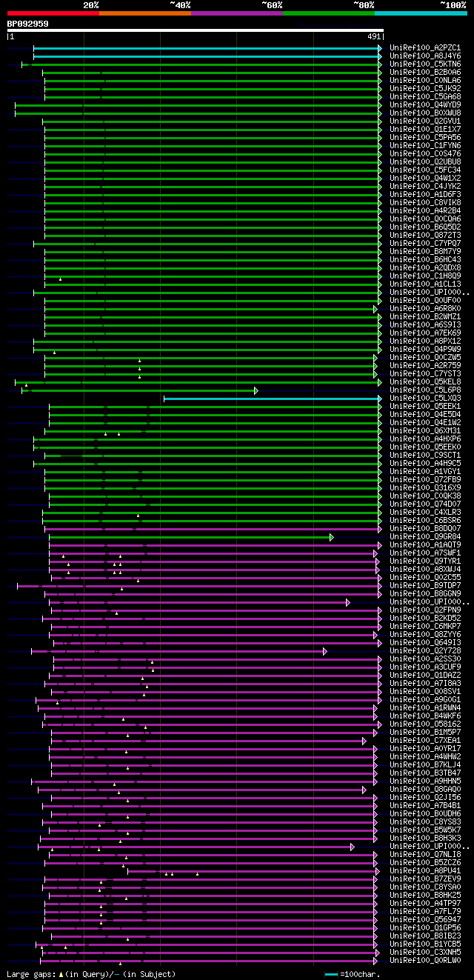The image size is (474, 980).
Task: Select the UniRef100_Q0RLW0 label
Action: pyautogui.click(x=425, y=960)
